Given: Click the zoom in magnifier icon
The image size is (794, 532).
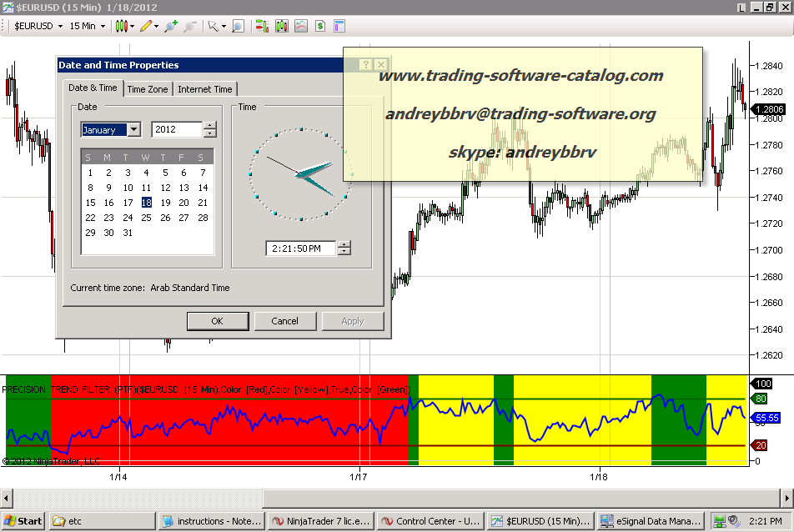Looking at the screenshot, I should click(171, 26).
